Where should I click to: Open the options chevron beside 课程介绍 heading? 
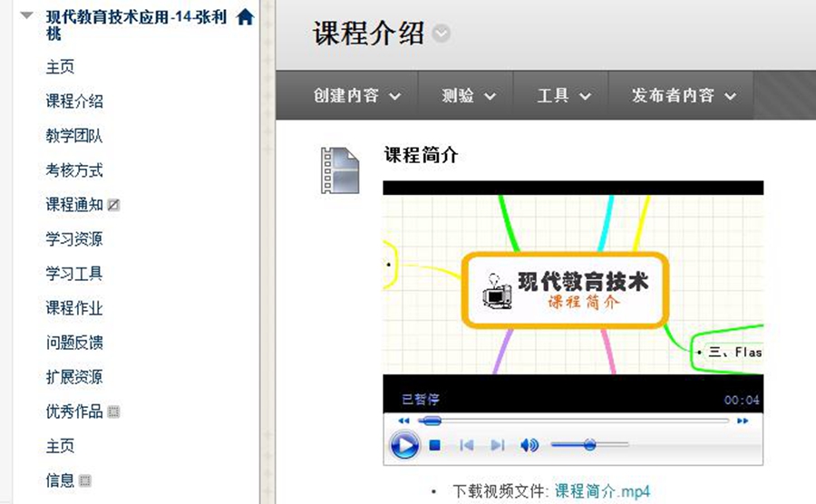tap(442, 34)
